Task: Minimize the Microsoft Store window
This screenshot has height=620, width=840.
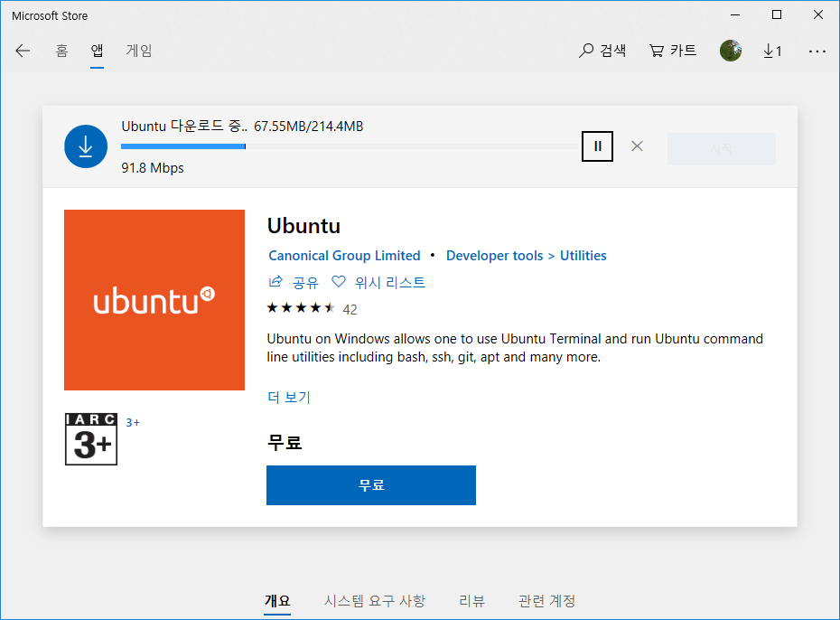Action: coord(735,15)
